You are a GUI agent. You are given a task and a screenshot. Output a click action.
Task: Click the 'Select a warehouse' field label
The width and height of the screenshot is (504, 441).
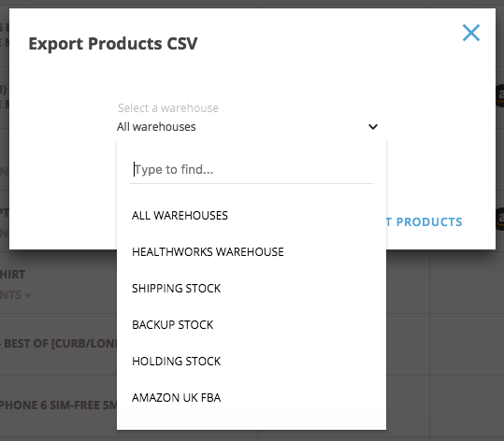168,108
